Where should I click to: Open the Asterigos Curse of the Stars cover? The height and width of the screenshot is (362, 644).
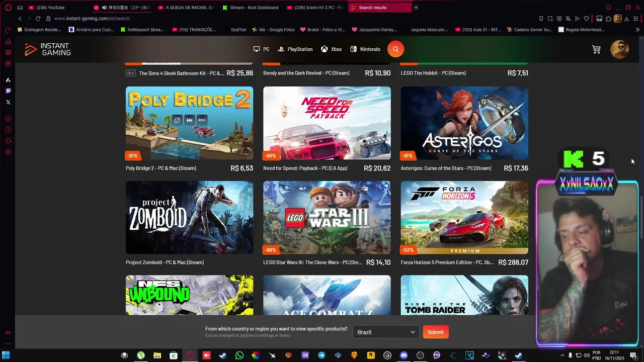point(464,123)
